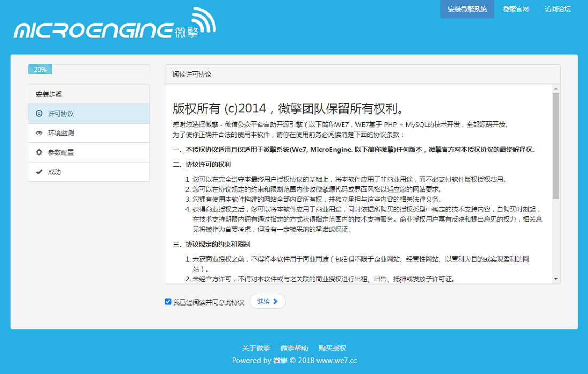Screen dimensions: 588x374
Task: Open the 关于微擎 footer link
Action: [x=256, y=348]
